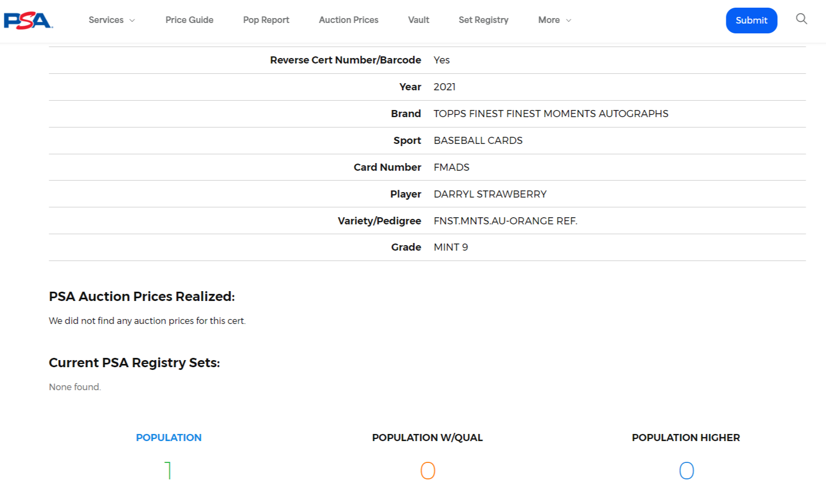Select the year value 2021
826x504 pixels.
(x=444, y=87)
